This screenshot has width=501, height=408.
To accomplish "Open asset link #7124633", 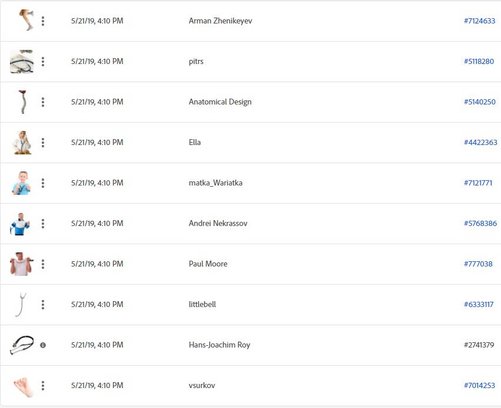I will (480, 21).
